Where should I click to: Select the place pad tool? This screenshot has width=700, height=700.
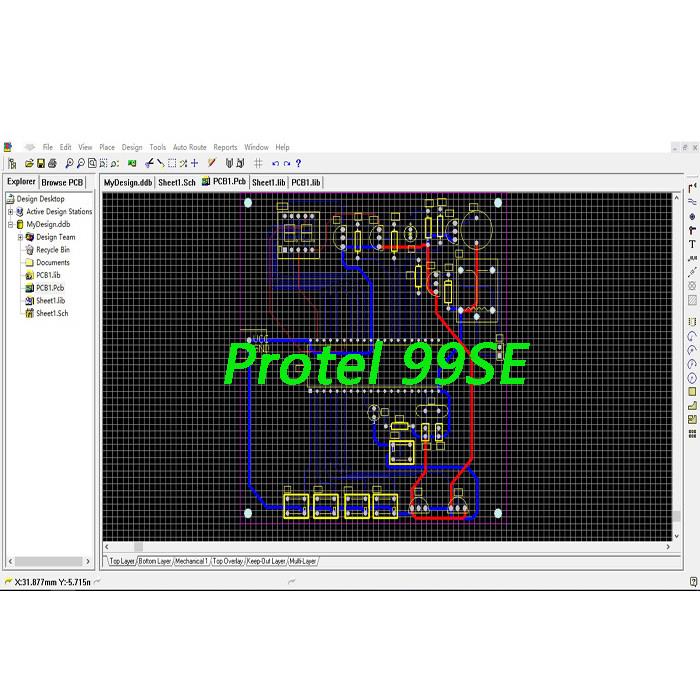pyautogui.click(x=692, y=216)
